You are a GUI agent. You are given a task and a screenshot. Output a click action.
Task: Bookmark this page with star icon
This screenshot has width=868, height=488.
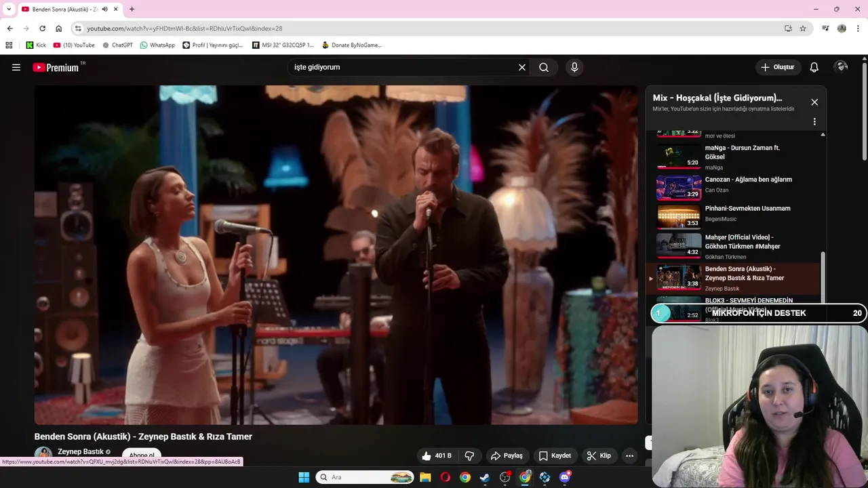803,28
